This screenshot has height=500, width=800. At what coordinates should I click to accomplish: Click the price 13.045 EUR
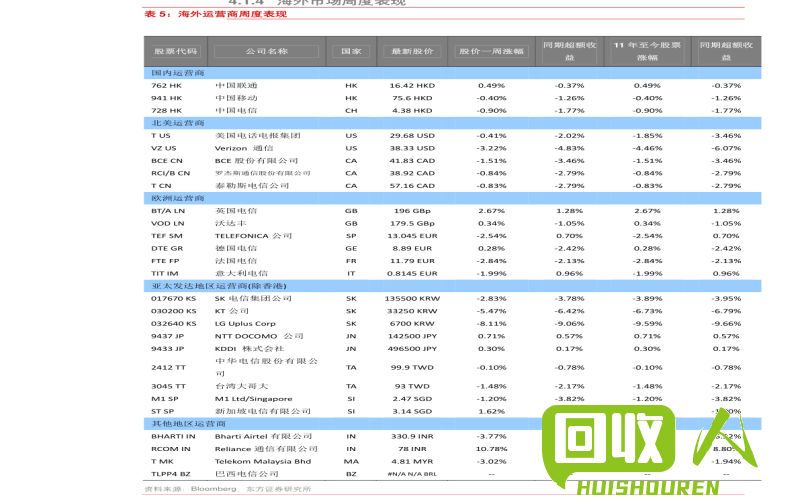tap(412, 236)
